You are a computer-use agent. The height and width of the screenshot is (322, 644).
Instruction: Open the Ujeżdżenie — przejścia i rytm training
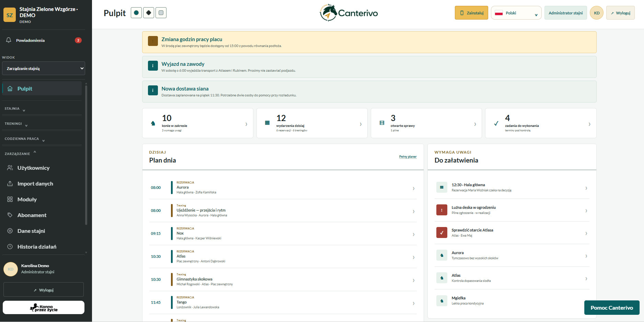(283, 211)
